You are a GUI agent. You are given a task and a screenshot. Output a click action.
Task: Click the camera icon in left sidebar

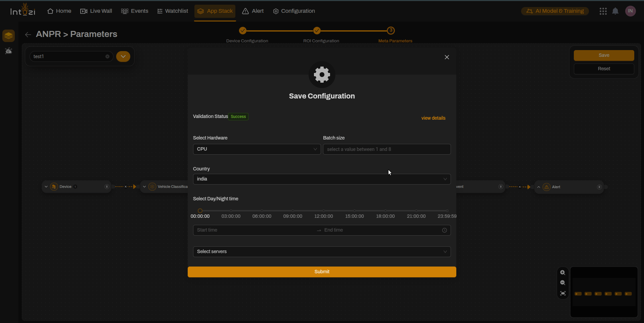[9, 51]
